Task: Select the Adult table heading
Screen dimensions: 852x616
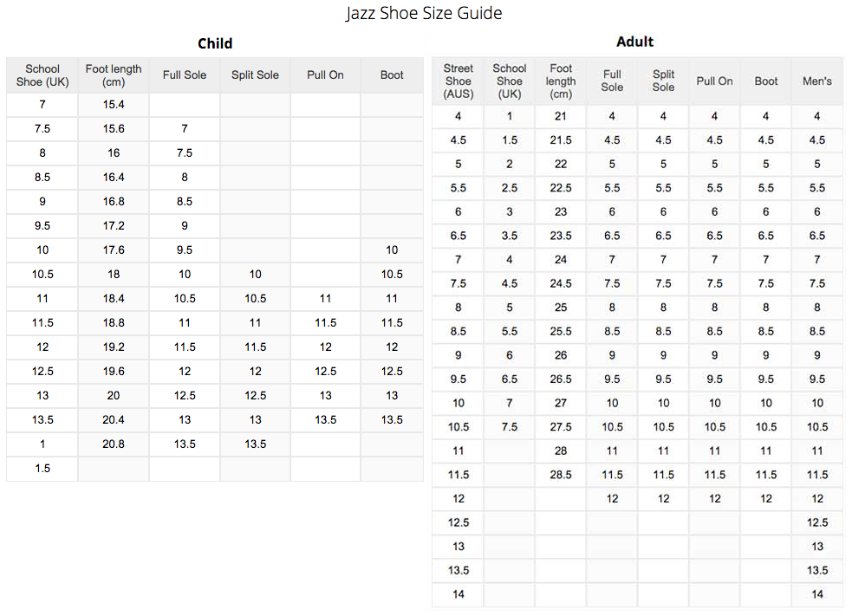Action: pos(634,42)
